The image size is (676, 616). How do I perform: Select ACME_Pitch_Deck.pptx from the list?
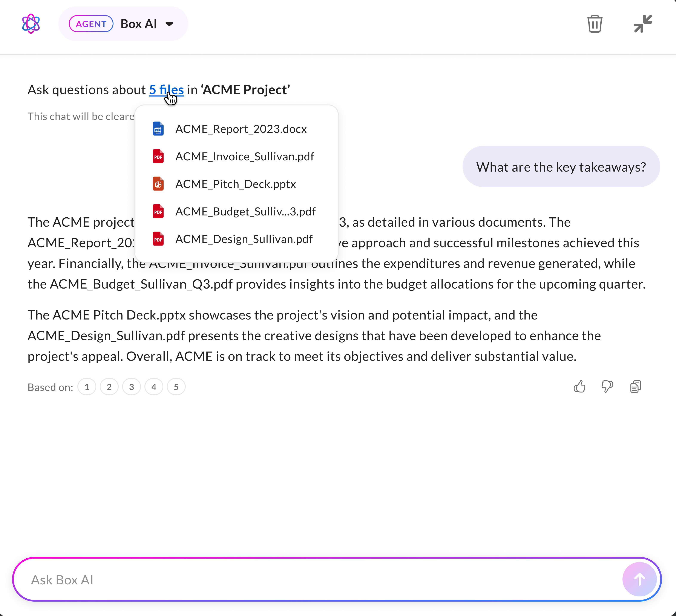235,184
